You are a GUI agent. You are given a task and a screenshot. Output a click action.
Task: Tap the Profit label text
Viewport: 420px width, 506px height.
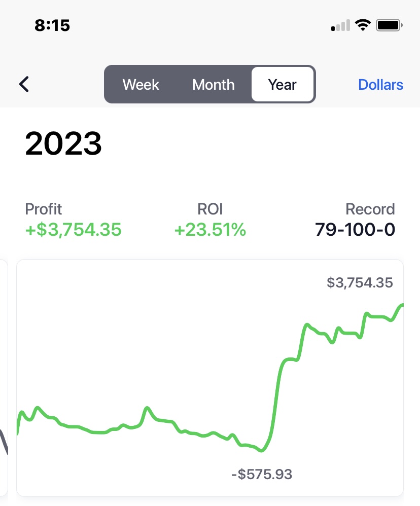pos(43,209)
